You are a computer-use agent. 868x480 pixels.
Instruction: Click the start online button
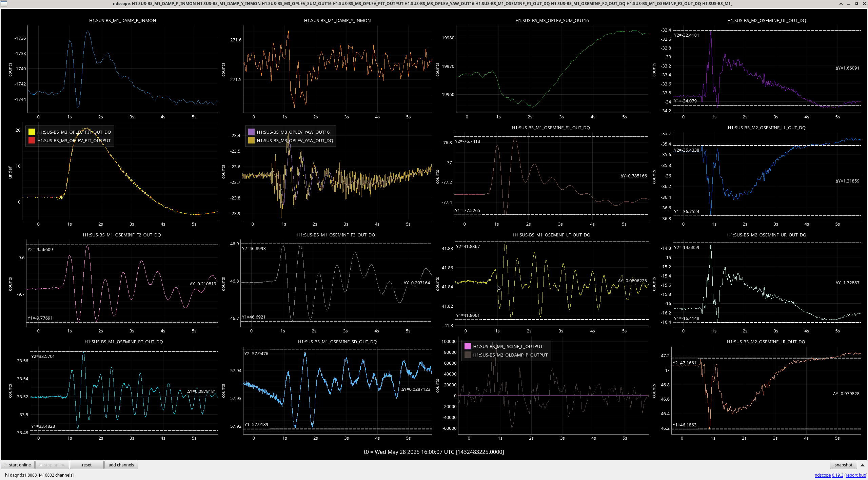point(18,465)
